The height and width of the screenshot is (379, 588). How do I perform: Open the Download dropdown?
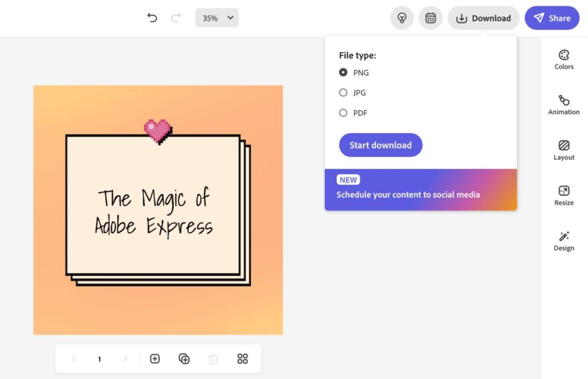(x=483, y=18)
